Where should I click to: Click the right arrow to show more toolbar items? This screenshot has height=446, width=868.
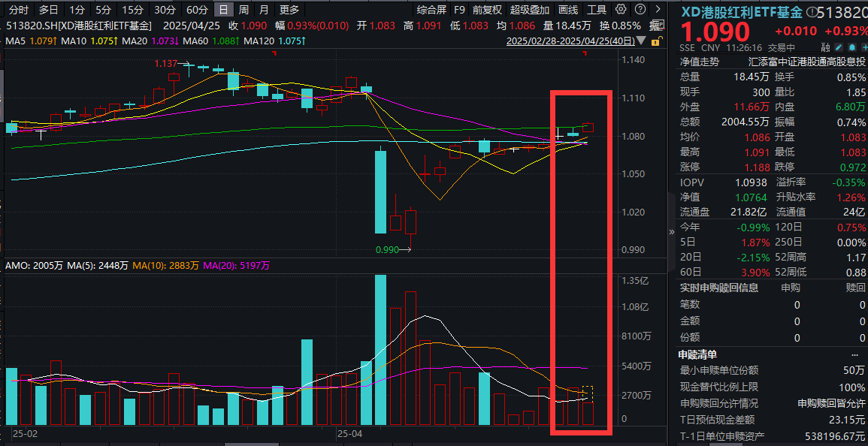pyautogui.click(x=656, y=10)
